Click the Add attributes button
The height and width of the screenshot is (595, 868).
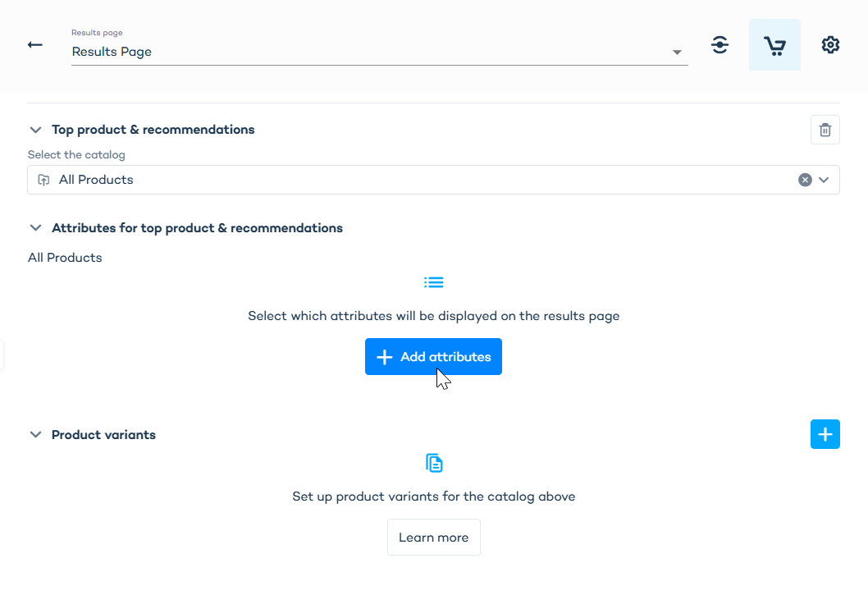(x=433, y=357)
